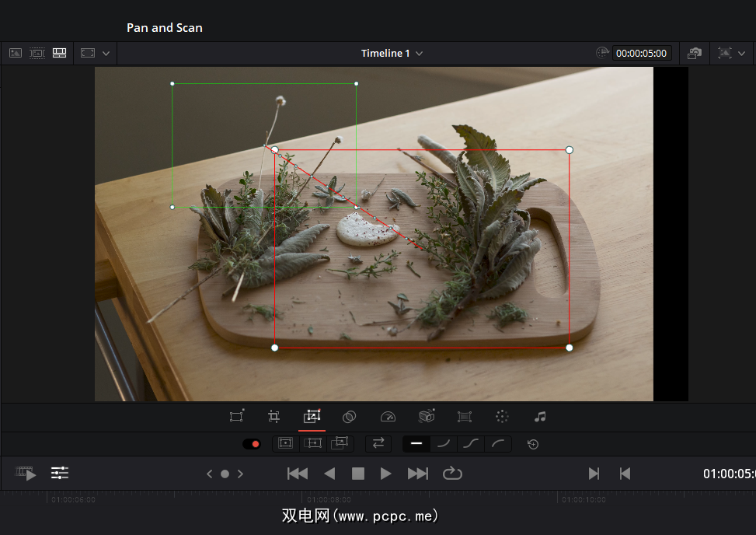Select the Transform tool icon
This screenshot has height=535, width=756.
click(x=236, y=417)
